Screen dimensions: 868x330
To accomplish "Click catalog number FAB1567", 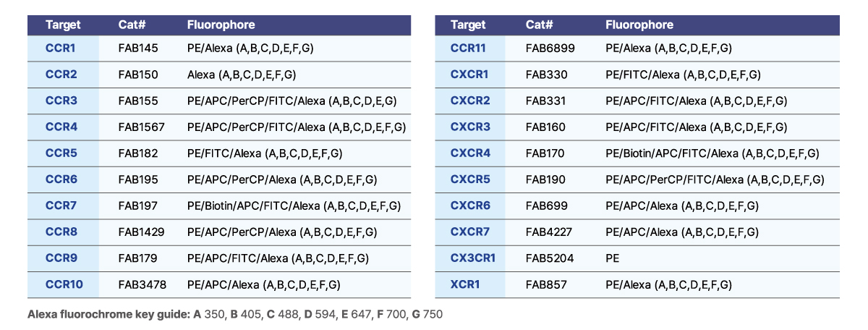I will [142, 127].
